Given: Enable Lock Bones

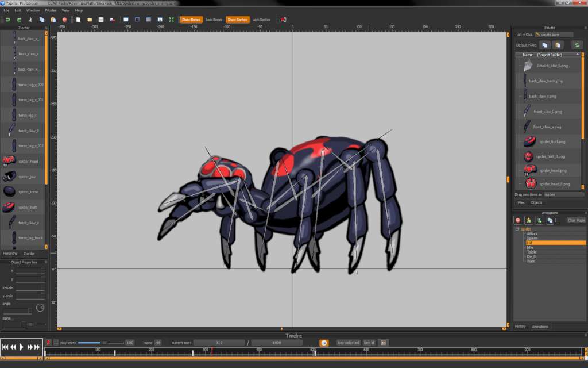Looking at the screenshot, I should 213,19.
